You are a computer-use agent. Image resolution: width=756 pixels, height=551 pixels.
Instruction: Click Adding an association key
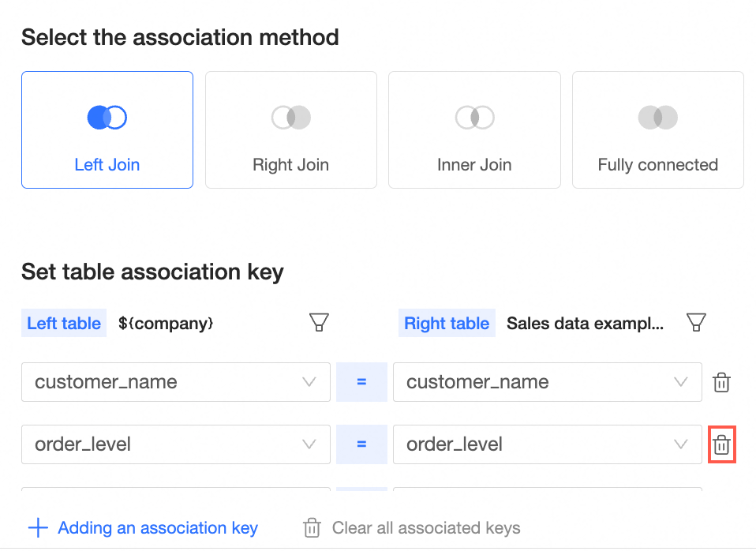tap(143, 528)
